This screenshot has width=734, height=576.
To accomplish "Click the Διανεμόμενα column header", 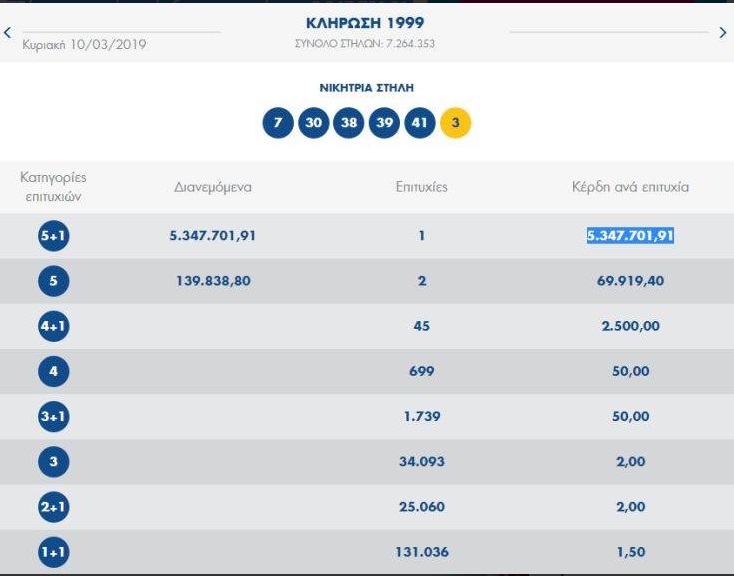I will (213, 187).
